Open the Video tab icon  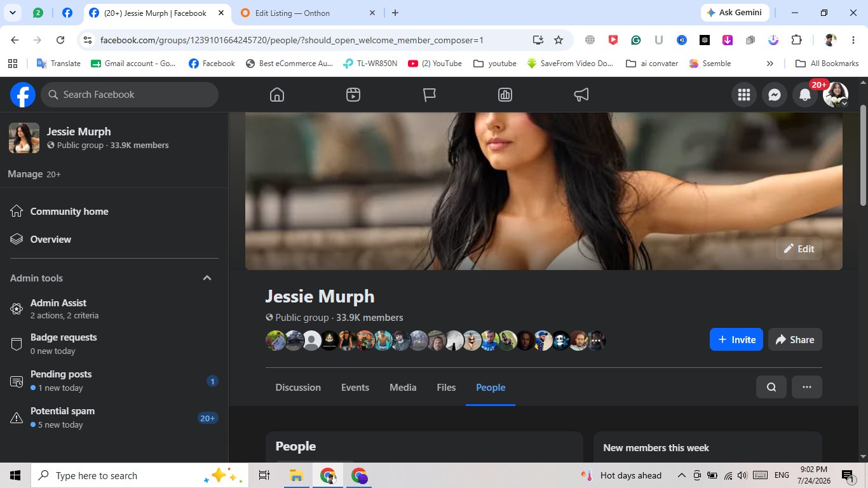[x=353, y=95]
